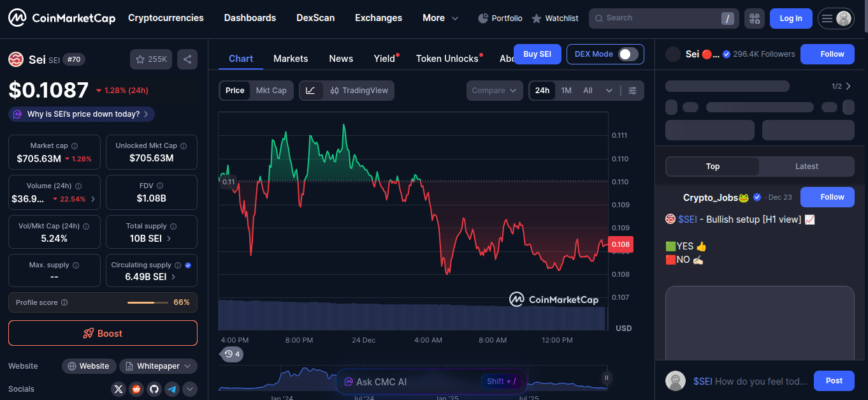
Task: Expand the More menu in navbar
Action: point(440,18)
